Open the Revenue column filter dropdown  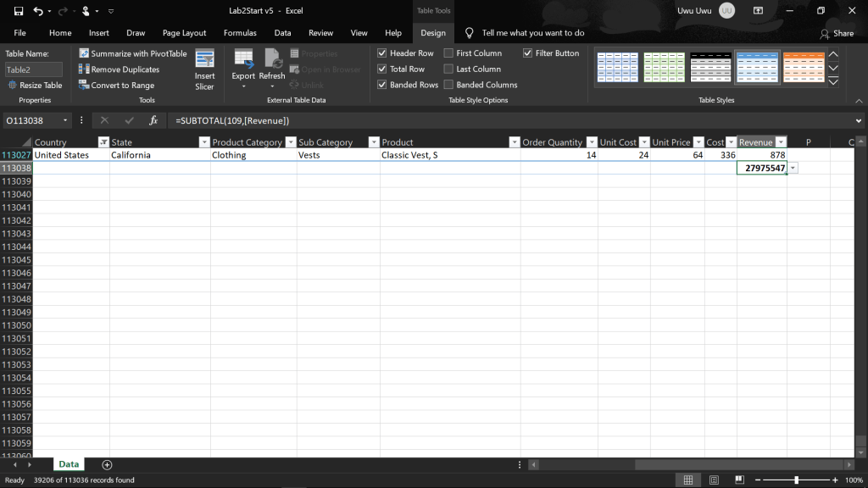point(781,142)
